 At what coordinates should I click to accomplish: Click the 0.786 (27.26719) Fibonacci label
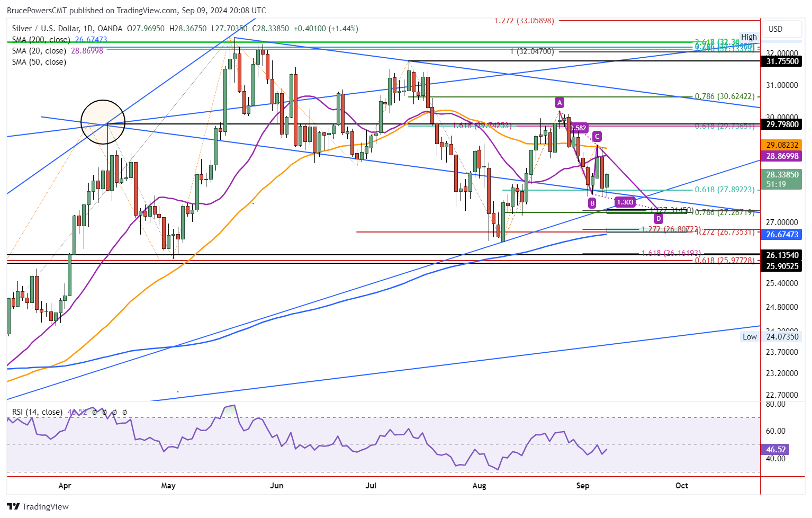(725, 212)
